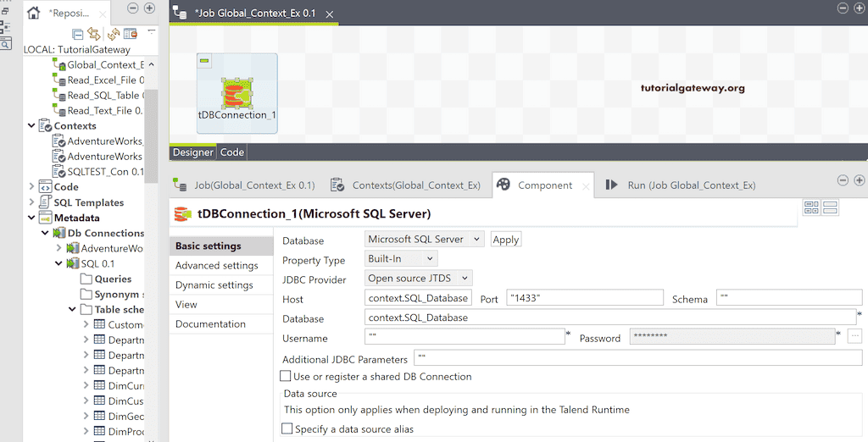This screenshot has height=442, width=868.
Task: Expand the SQL Templates node
Action: (31, 202)
